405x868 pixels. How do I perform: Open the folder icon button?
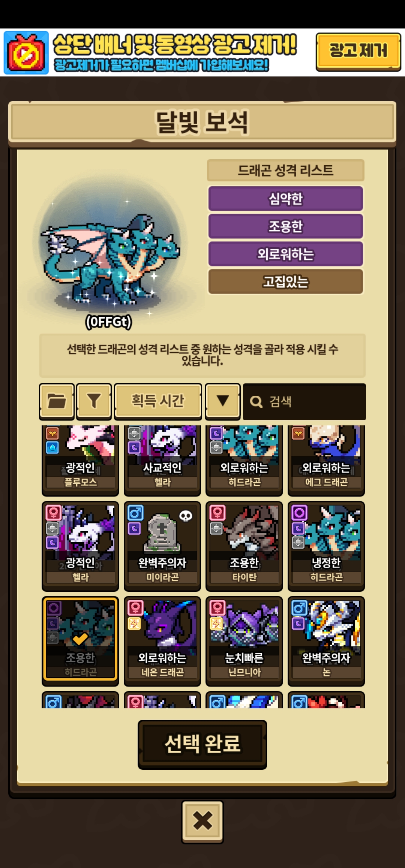(57, 401)
